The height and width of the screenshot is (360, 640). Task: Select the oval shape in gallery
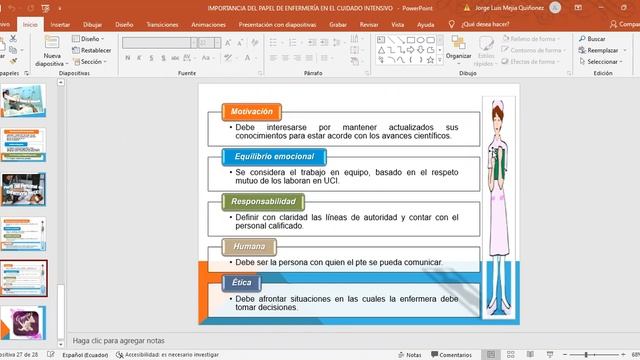420,40
